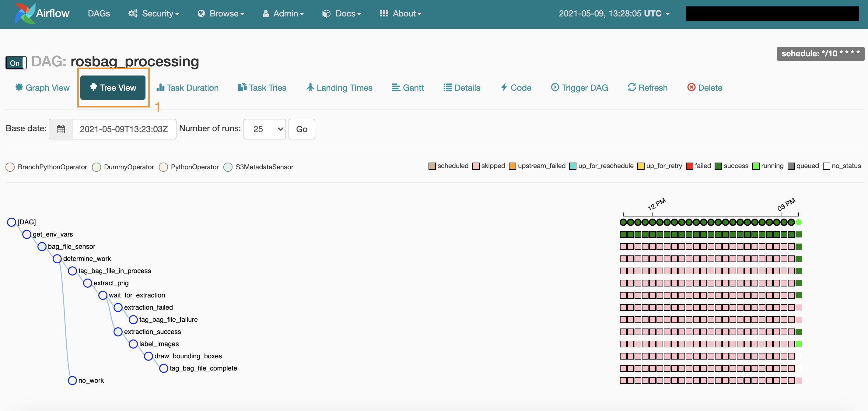
Task: Click the S3MetadataSensor legend circle
Action: tap(228, 167)
